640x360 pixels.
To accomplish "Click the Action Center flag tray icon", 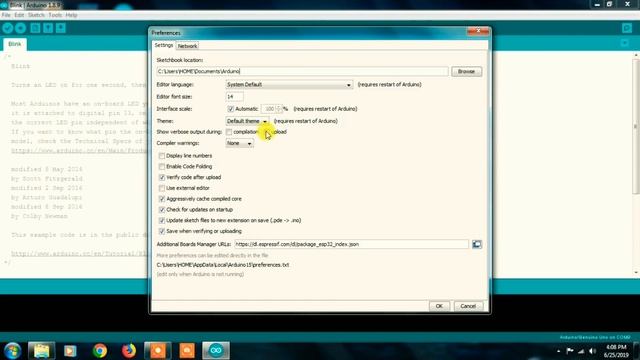I will coord(570,351).
